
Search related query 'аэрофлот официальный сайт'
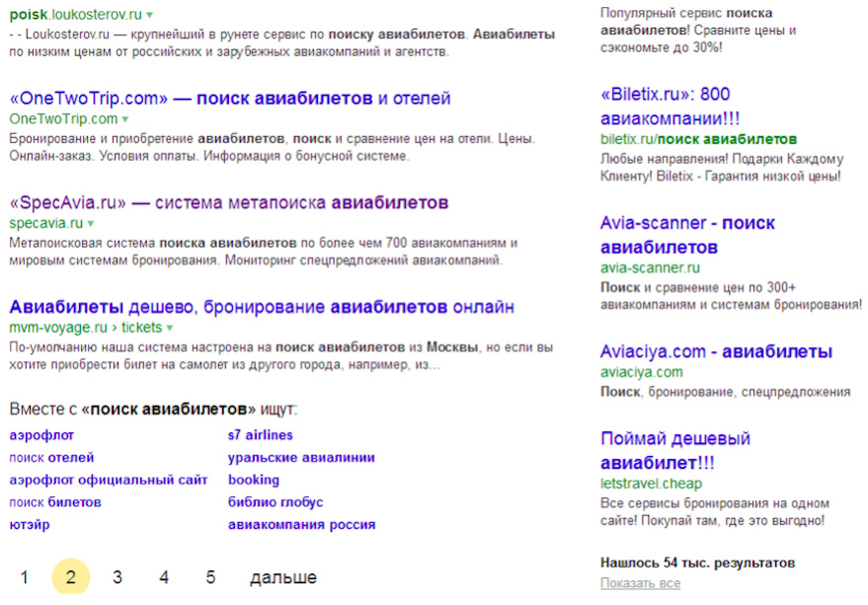click(109, 481)
